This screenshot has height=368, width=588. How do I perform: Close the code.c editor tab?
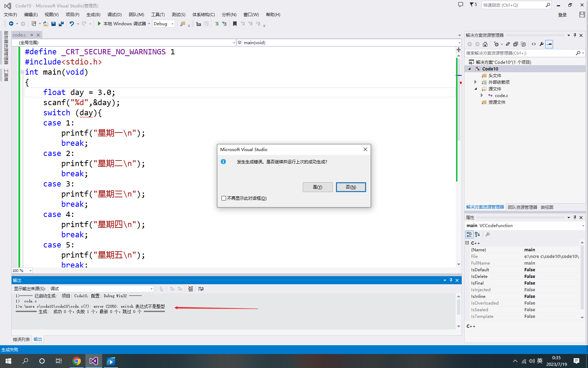38,35
